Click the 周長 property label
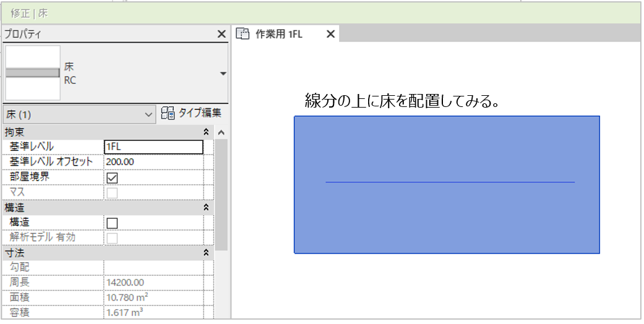The width and height of the screenshot is (644, 324). 19,283
